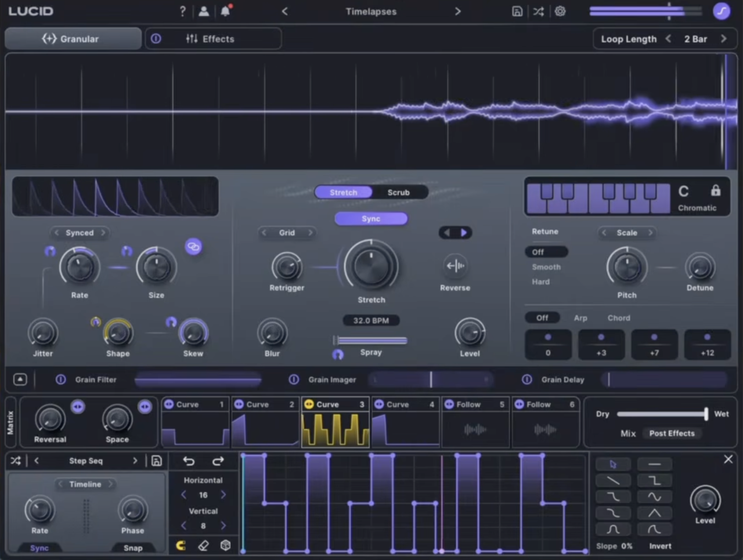Select the downward ramp shape tool
This screenshot has height=560, width=743.
pos(613,480)
